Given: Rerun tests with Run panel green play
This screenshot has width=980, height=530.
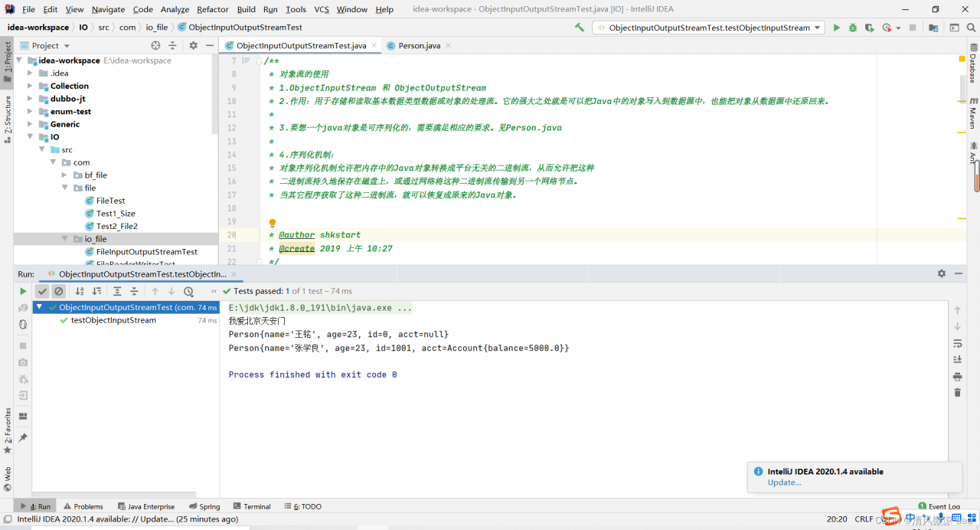Looking at the screenshot, I should (x=23, y=291).
